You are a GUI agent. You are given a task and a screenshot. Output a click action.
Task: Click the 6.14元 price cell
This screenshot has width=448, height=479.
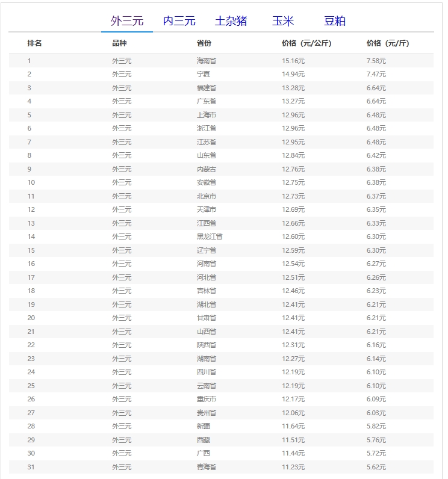[376, 359]
